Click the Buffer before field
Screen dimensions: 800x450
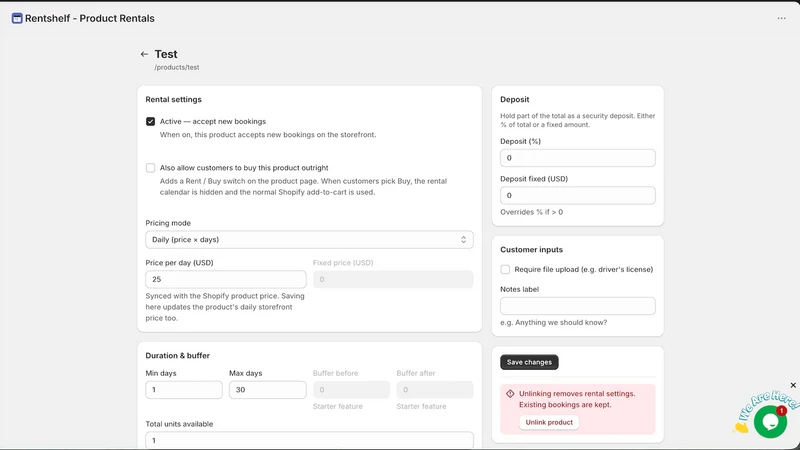tap(351, 390)
